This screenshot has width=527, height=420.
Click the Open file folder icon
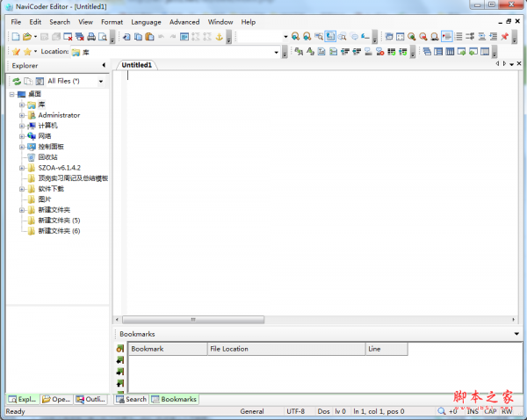point(27,37)
